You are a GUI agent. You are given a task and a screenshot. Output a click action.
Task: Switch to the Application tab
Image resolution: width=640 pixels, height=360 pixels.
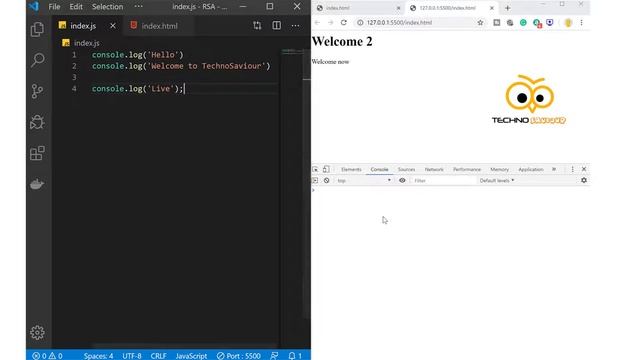[531, 169]
